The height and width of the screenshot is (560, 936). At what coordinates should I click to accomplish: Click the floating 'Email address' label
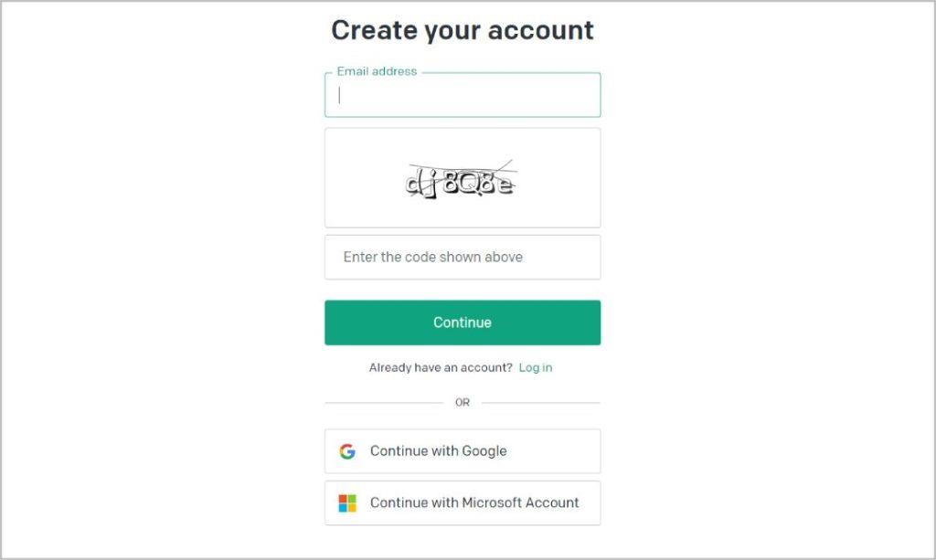point(377,71)
